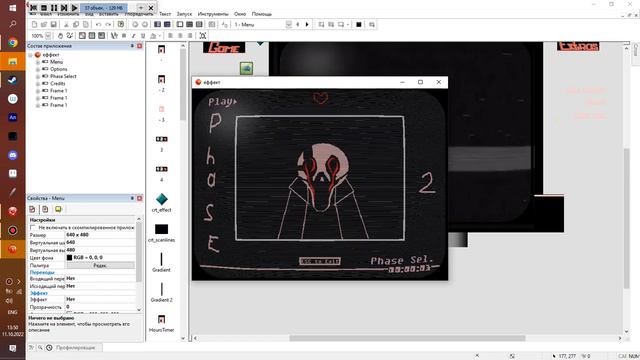Open the second properties tab icon
This screenshot has width=640, height=360.
[45, 209]
